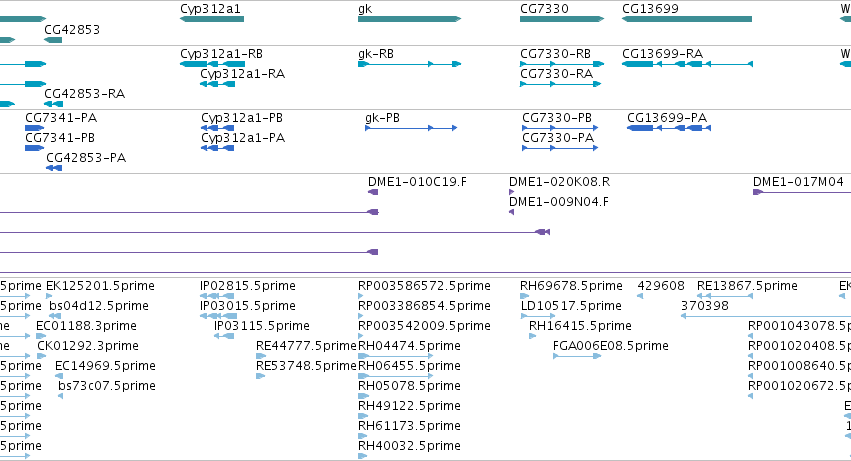
Task: Select EST RP001043078
Action: (x=799, y=326)
